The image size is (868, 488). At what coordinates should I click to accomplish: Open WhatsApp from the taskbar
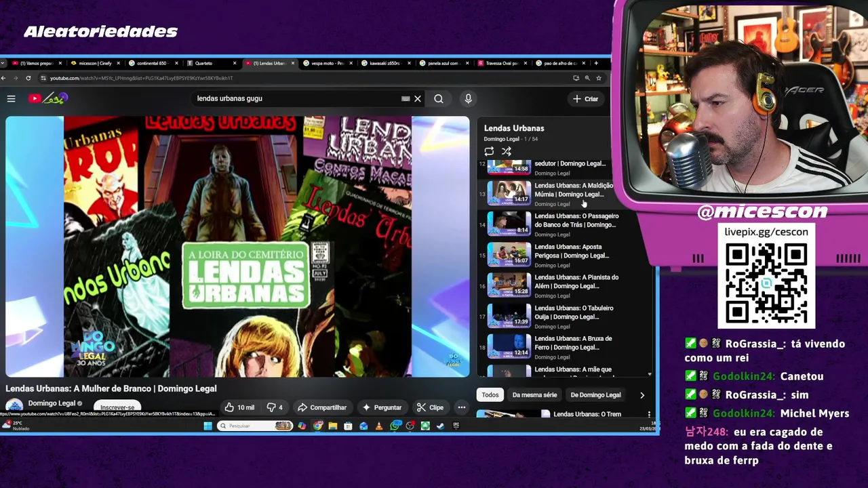tap(395, 426)
